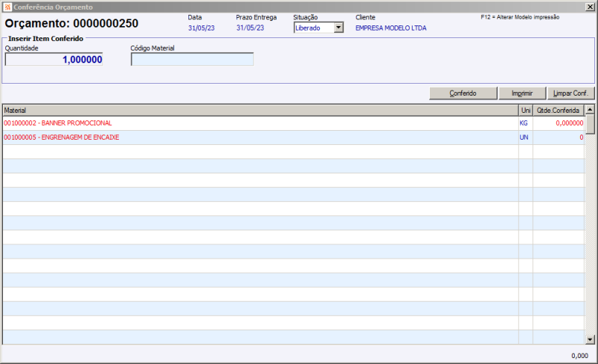Click the Data value 31/05/23
The width and height of the screenshot is (598, 364).
click(x=201, y=28)
